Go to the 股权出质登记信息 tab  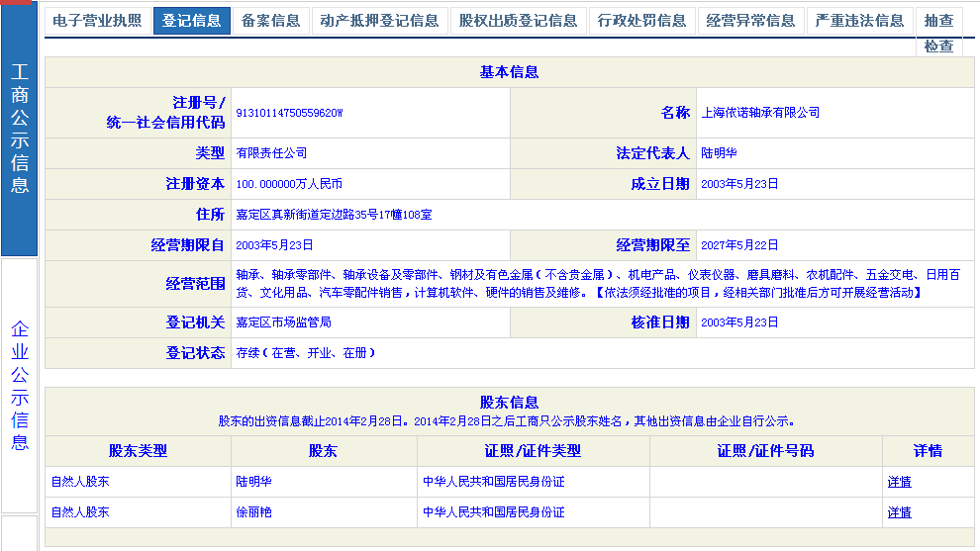[518, 21]
